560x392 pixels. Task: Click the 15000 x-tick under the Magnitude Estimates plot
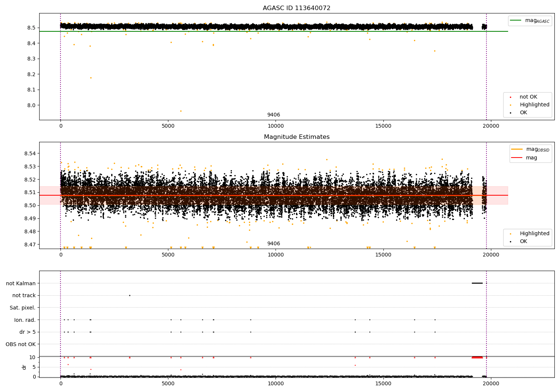click(x=383, y=255)
